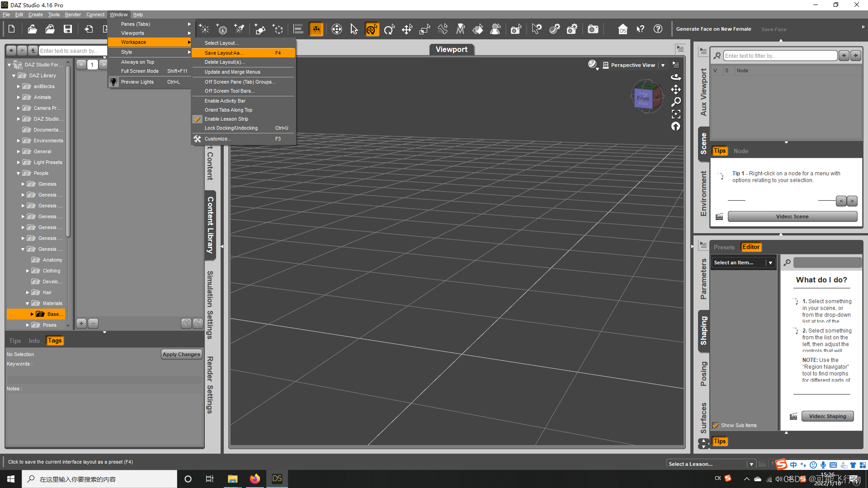Click the Save scene floppy icon
Viewport: 868px width, 488px height.
coord(68,29)
